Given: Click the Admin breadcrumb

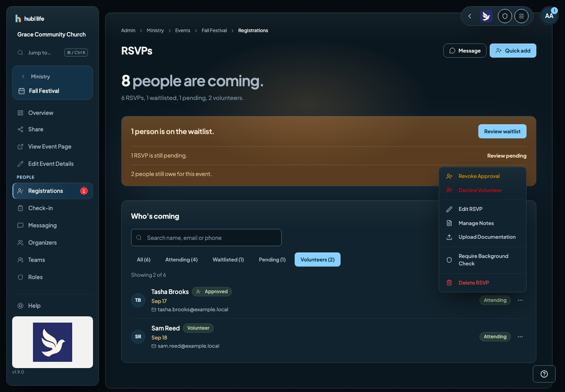Looking at the screenshot, I should point(128,31).
